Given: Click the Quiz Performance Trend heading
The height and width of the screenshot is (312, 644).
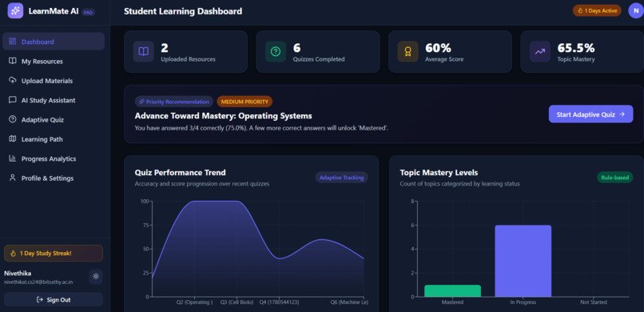Looking at the screenshot, I should pyautogui.click(x=181, y=173).
